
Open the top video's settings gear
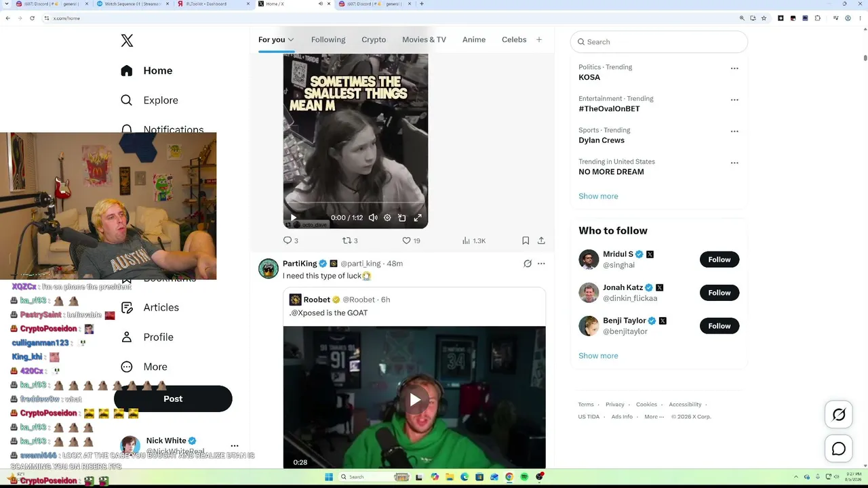click(x=387, y=218)
